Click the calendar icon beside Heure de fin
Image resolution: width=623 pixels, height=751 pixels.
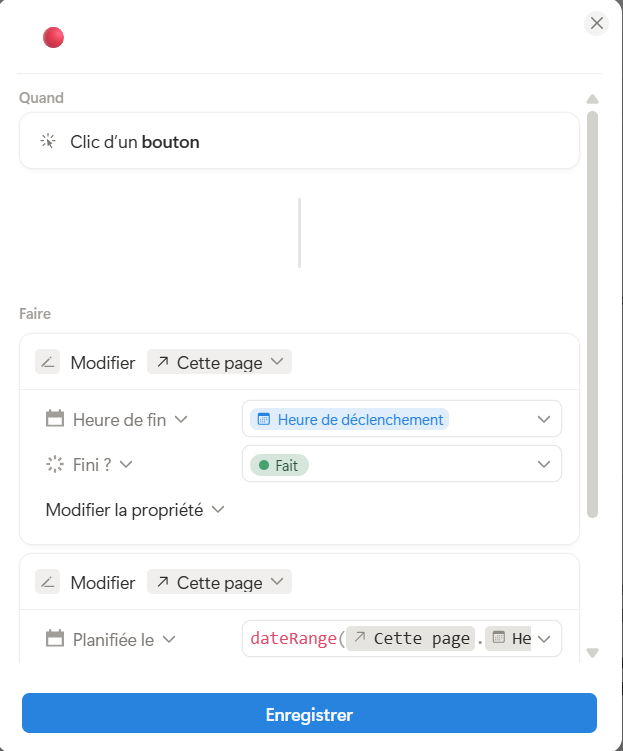coord(55,419)
